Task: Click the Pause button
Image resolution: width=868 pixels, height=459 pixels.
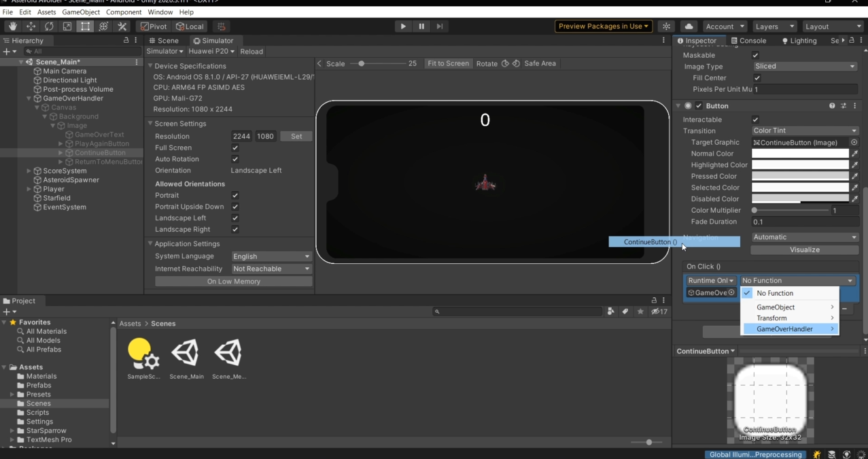Action: (x=421, y=27)
